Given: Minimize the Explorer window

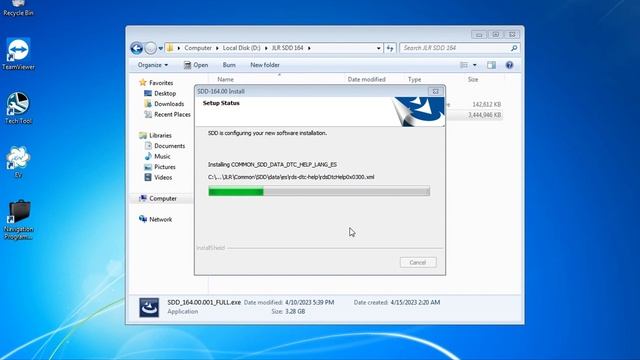Looking at the screenshot, I should point(479,35).
